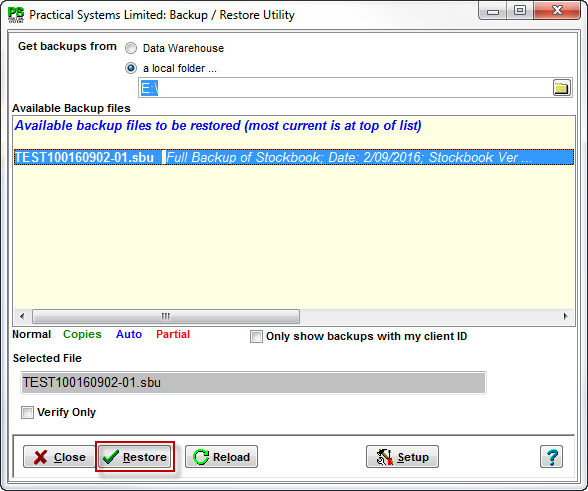Click the PS application logo in title bar
This screenshot has width=588, height=491.
(16, 15)
